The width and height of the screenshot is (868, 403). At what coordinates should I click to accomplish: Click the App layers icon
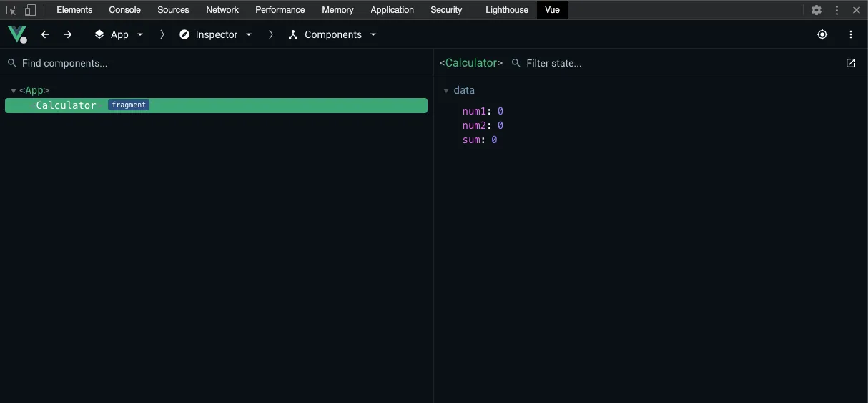click(99, 34)
